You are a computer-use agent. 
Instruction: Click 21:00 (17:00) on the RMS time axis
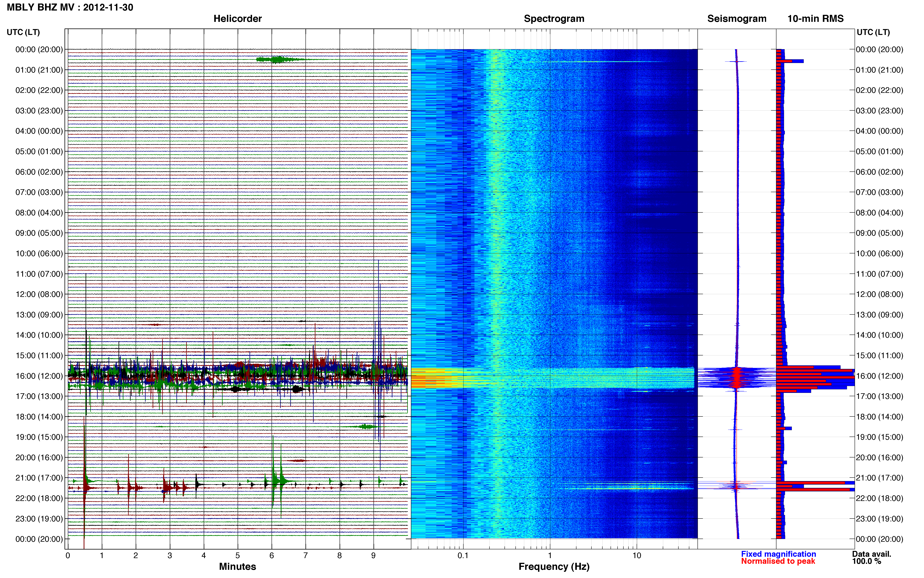880,478
